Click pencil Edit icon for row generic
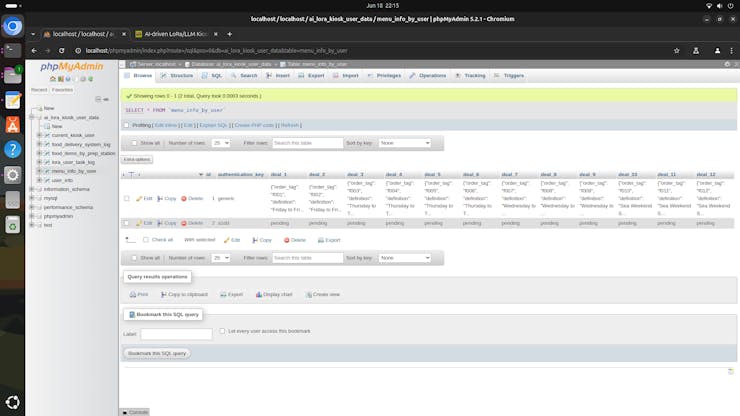740x416 pixels. point(139,199)
